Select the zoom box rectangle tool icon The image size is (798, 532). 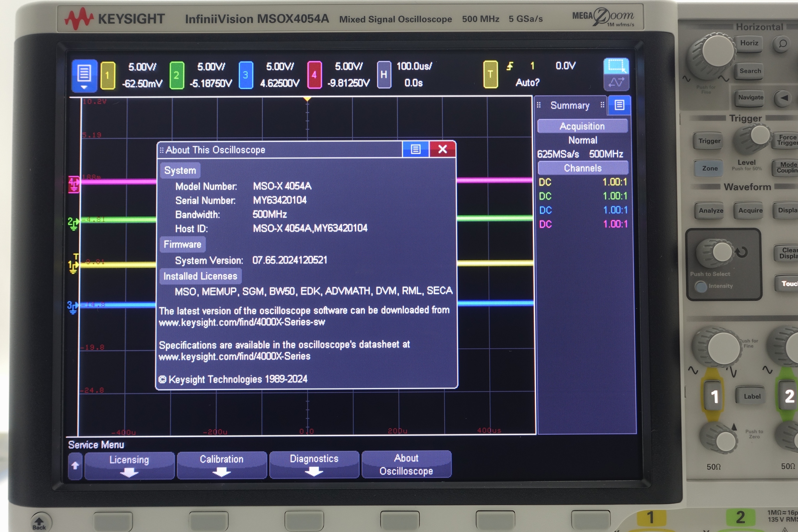tap(616, 66)
